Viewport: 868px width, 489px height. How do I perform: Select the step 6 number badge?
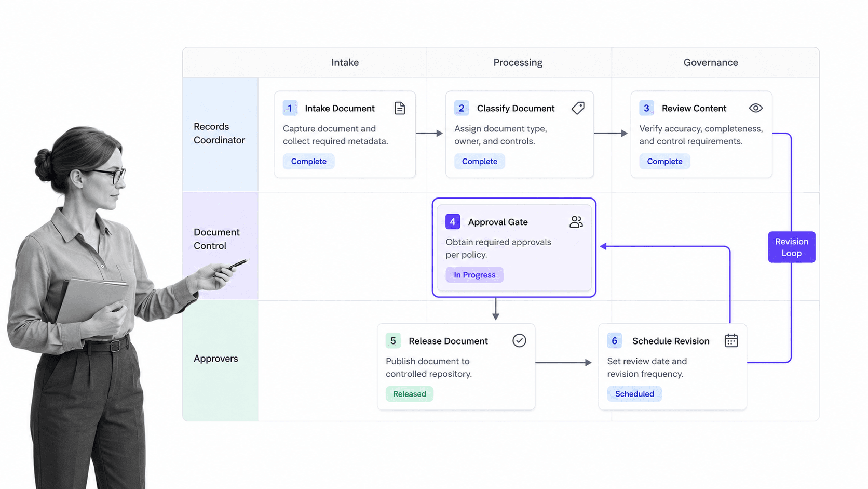tap(614, 341)
